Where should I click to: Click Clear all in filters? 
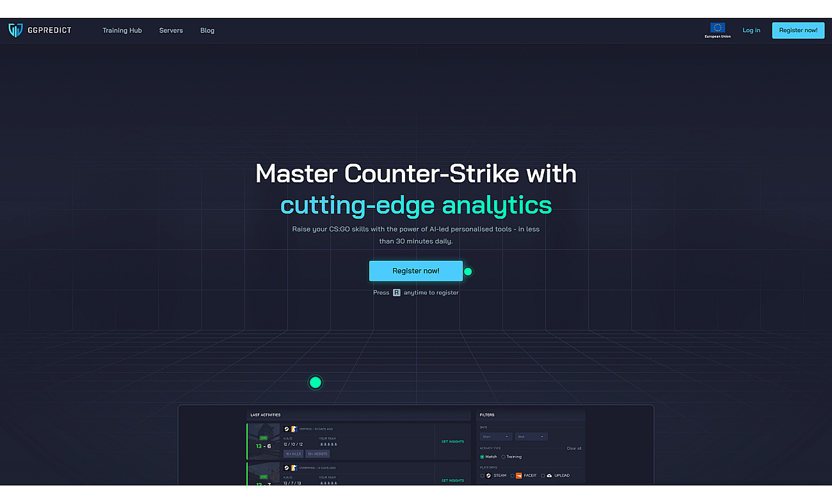(x=574, y=448)
